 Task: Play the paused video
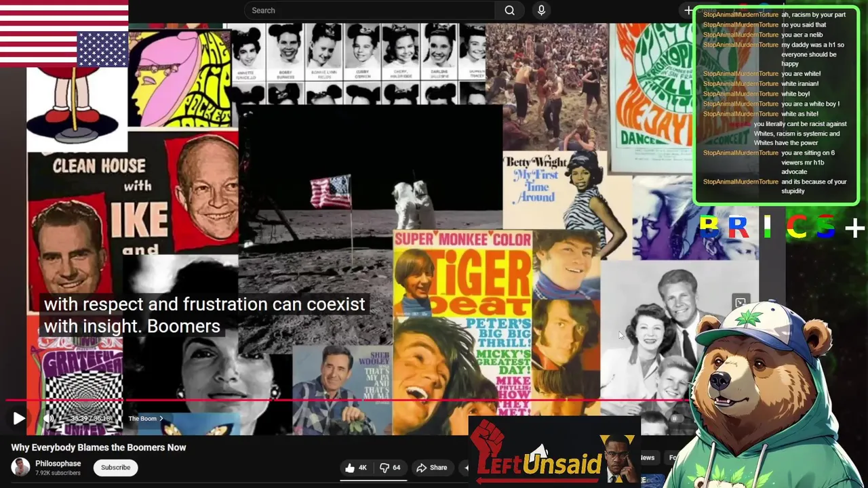point(19,418)
